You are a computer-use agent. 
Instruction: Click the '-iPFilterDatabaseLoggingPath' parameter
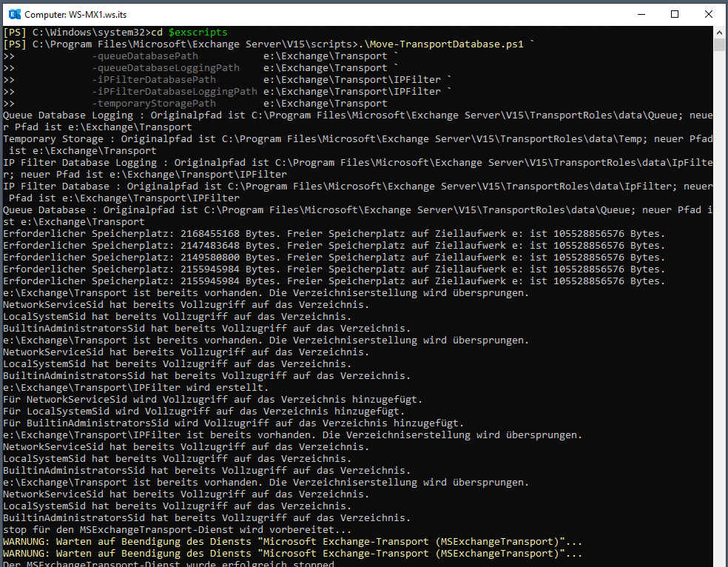coord(175,92)
